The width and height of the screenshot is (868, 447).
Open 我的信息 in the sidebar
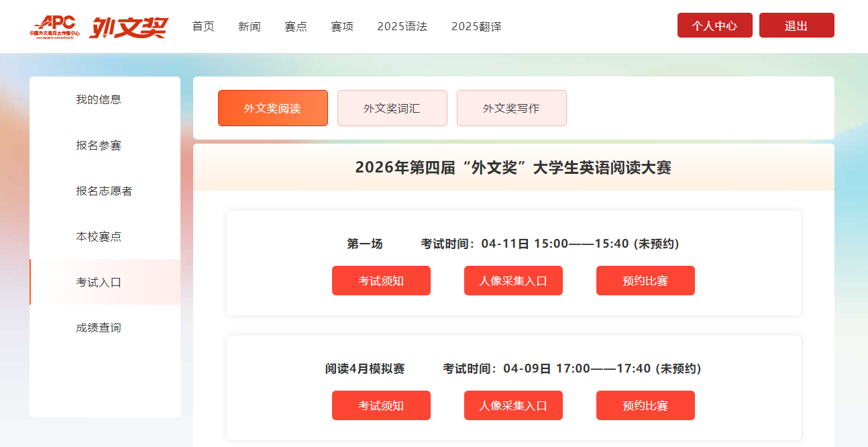coord(105,99)
